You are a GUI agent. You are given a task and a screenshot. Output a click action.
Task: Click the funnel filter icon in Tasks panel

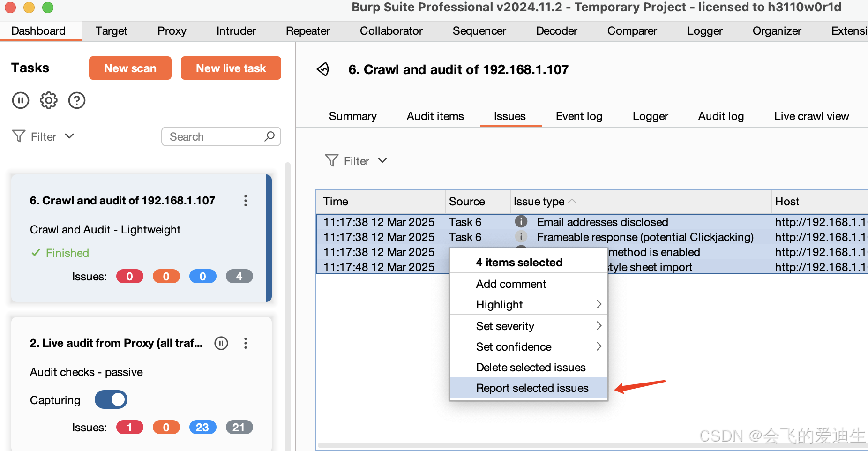[19, 136]
